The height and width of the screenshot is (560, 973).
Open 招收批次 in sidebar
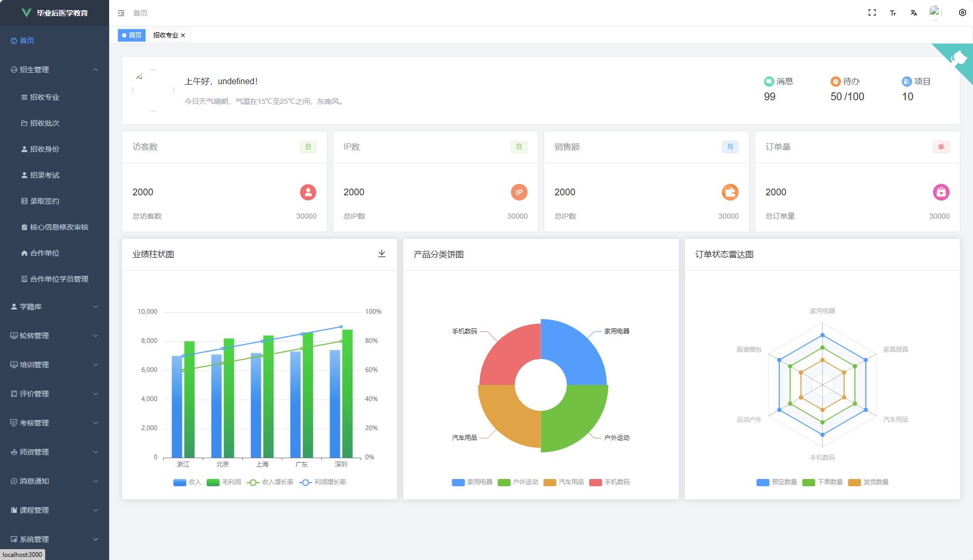coord(45,123)
